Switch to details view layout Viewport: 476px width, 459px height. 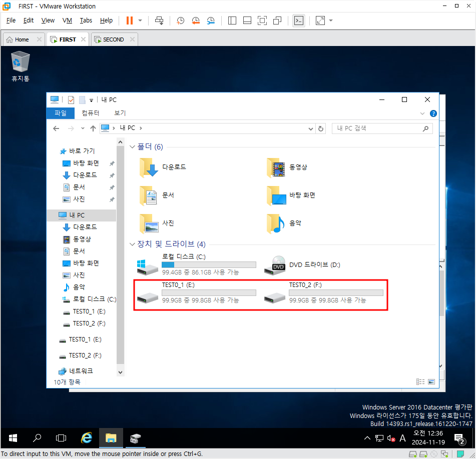coord(420,381)
